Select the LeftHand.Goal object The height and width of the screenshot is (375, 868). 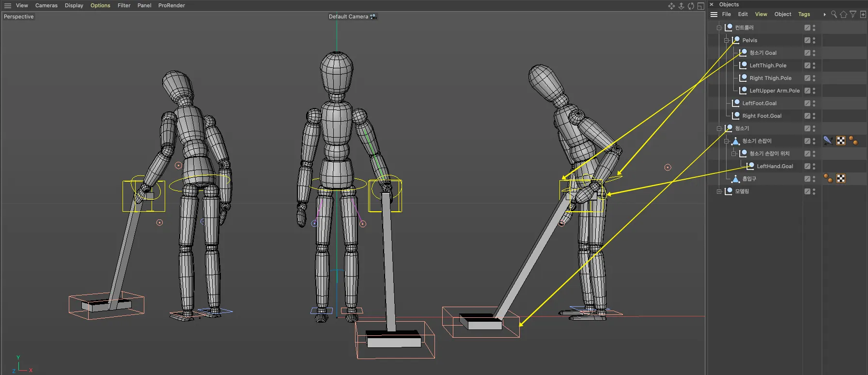[x=775, y=166]
